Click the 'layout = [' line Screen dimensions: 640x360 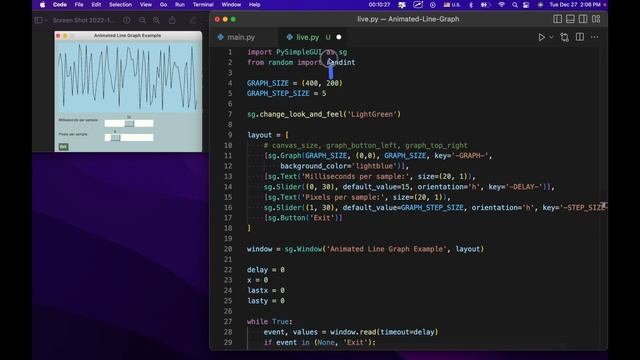pyautogui.click(x=268, y=135)
